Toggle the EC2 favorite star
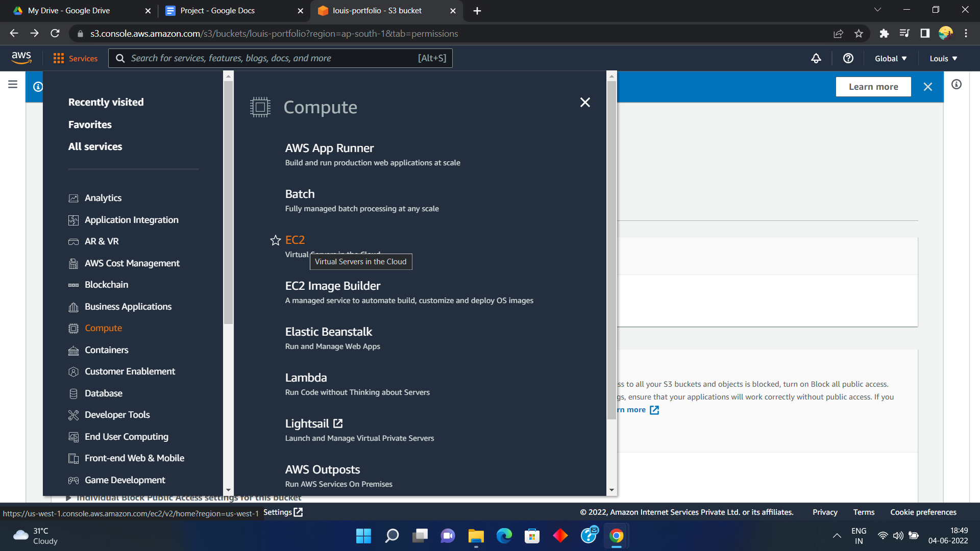 tap(275, 239)
